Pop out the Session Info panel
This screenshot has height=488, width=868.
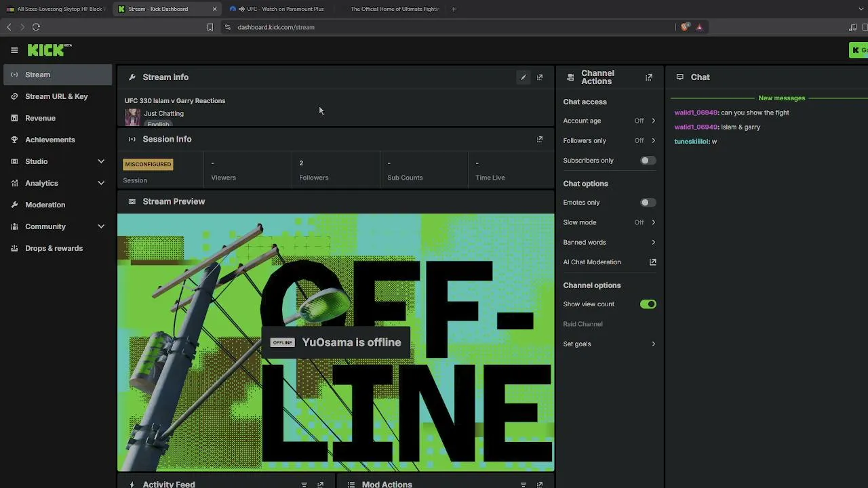(x=540, y=139)
